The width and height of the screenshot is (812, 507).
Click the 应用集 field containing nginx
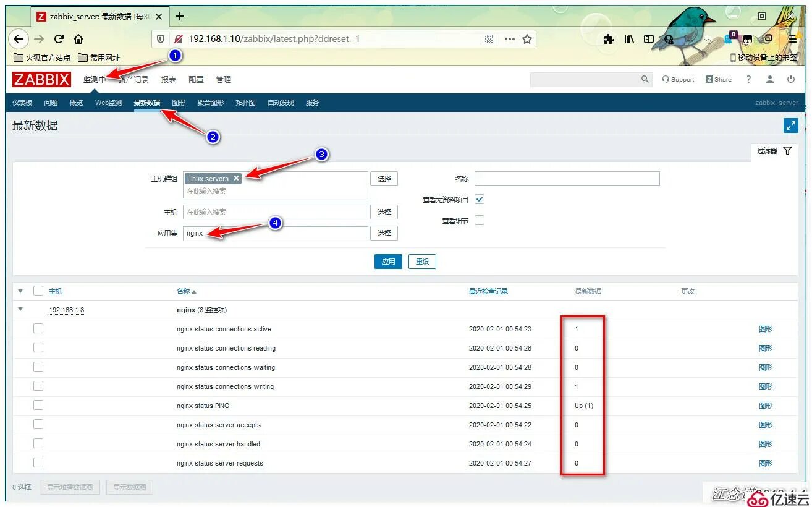coord(276,233)
